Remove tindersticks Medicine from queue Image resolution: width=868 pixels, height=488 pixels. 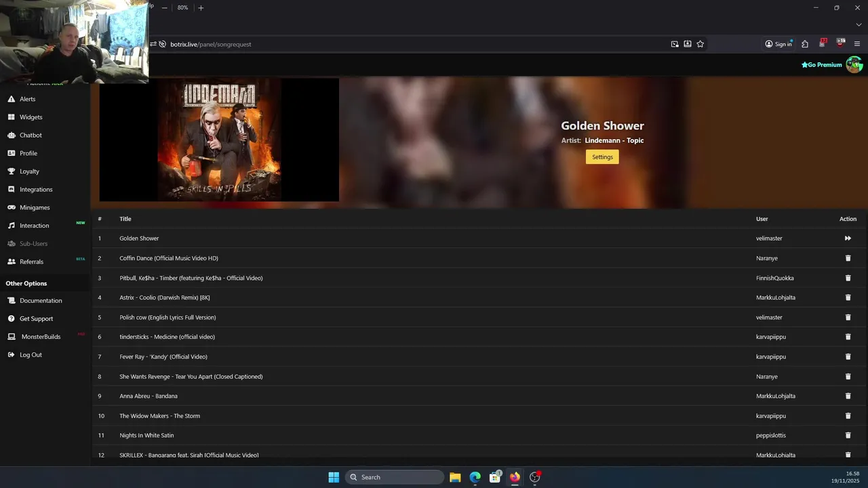click(x=848, y=337)
